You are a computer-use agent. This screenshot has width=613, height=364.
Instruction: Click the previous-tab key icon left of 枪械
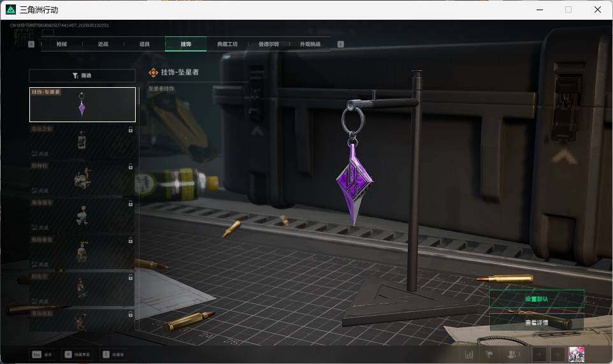32,44
